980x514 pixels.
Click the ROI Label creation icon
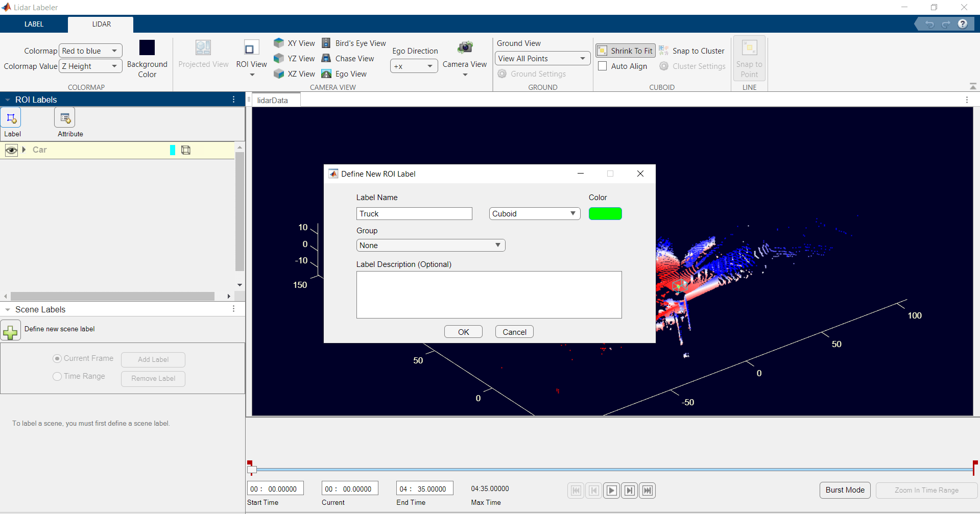[11, 118]
